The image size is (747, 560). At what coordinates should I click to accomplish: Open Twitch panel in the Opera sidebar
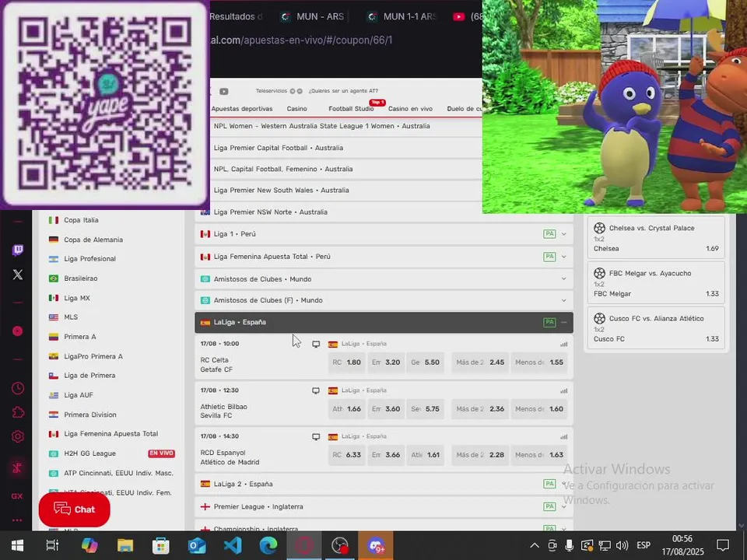[x=18, y=250]
